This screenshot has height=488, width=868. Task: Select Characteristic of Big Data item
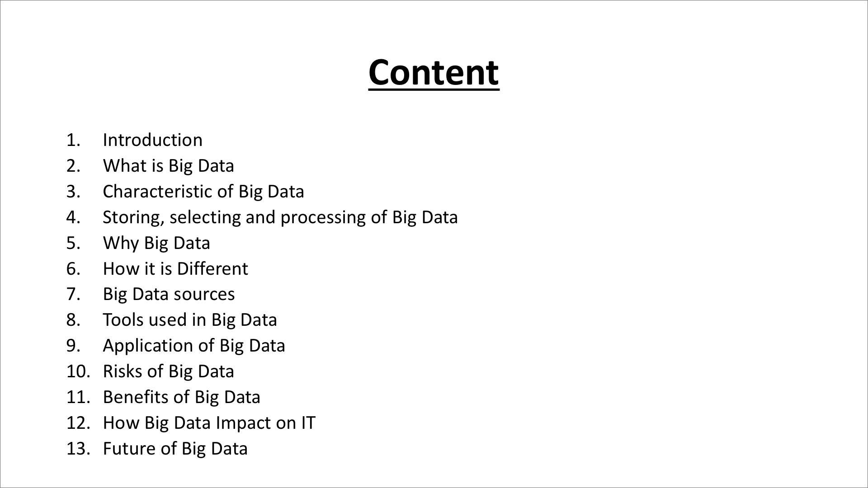coord(203,191)
